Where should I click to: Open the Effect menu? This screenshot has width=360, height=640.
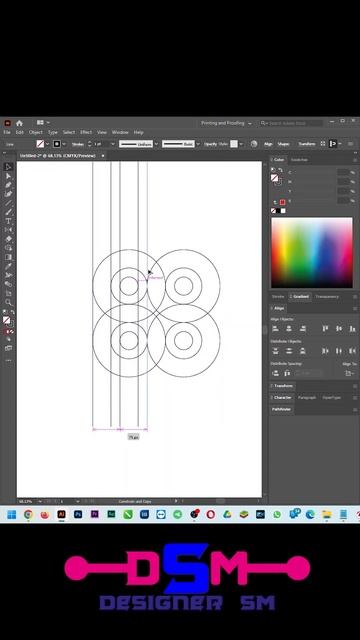[x=86, y=133]
